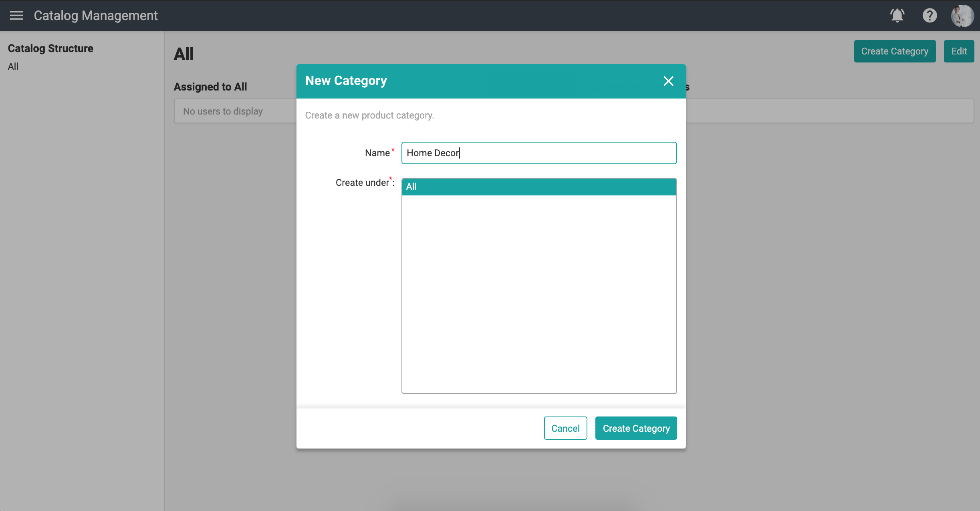The height and width of the screenshot is (511, 980).
Task: Click the help question mark icon
Action: 930,16
